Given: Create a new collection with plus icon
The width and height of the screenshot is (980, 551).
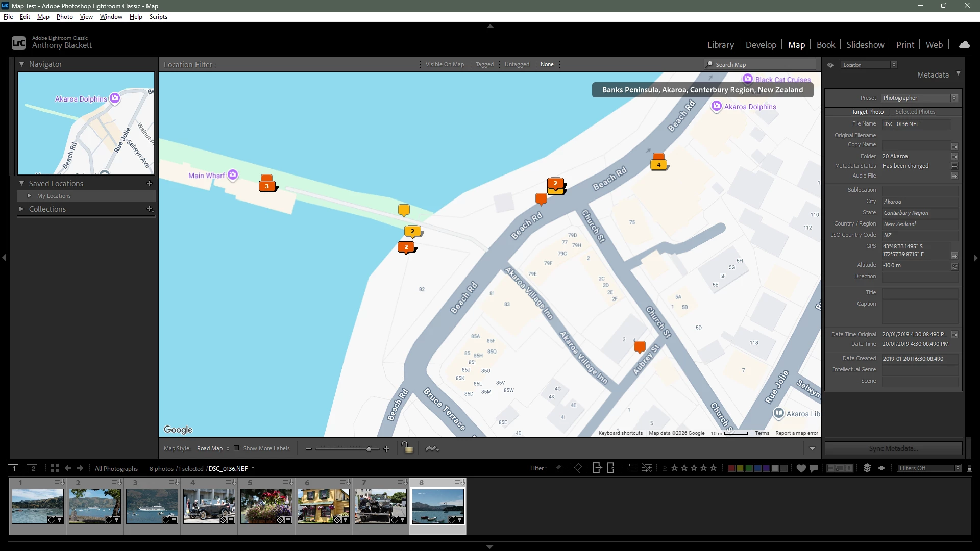Looking at the screenshot, I should pos(150,209).
